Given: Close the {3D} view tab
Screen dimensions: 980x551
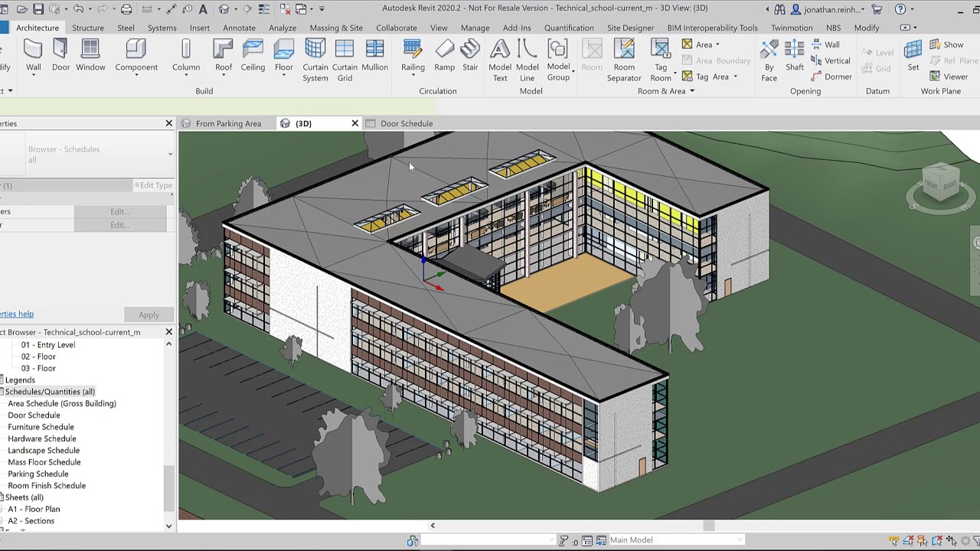Looking at the screenshot, I should point(354,123).
